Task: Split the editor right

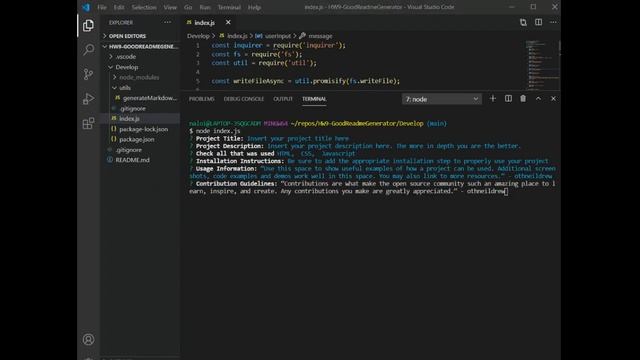Action: tap(538, 22)
